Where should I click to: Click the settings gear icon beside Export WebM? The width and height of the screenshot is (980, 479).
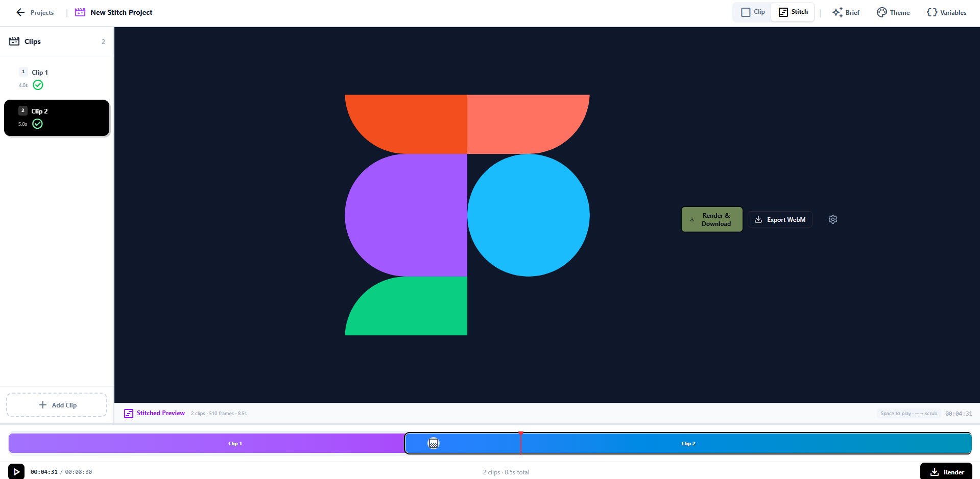[x=832, y=219]
